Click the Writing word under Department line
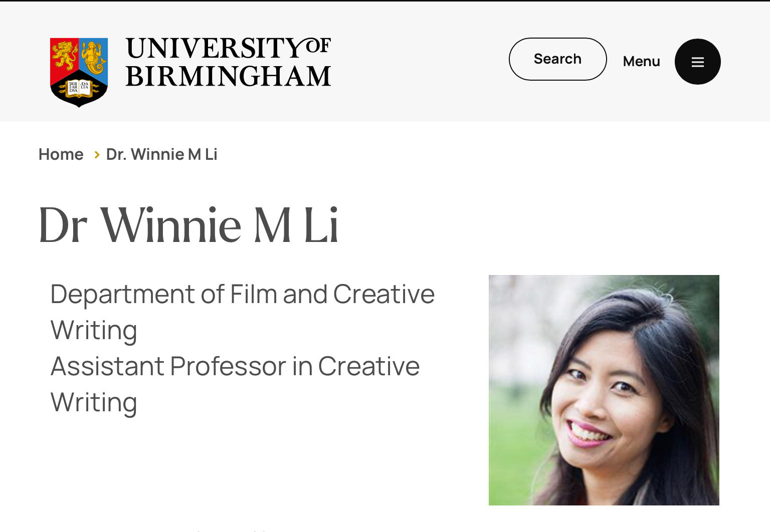Screen dimensions: 770x532 point(94,331)
